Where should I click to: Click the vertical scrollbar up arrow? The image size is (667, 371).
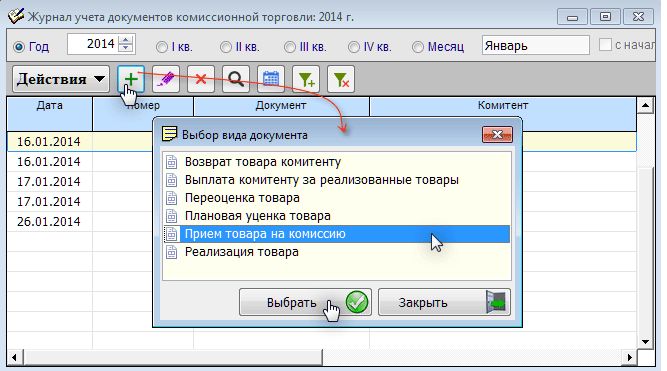tap(645, 105)
